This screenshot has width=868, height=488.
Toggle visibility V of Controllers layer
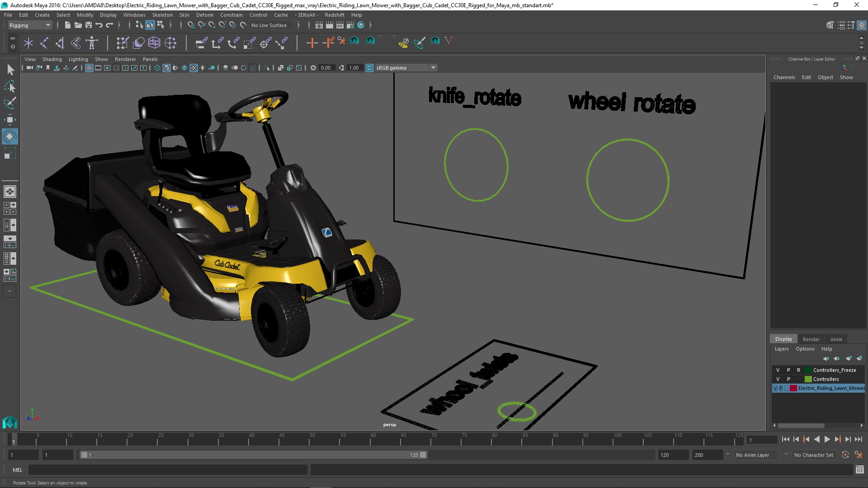(x=778, y=379)
